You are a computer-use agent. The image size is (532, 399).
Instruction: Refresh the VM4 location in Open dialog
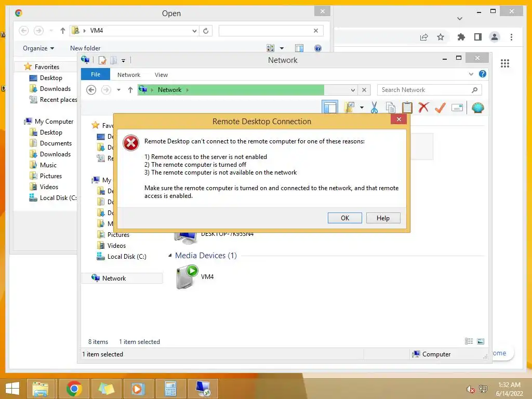(x=206, y=31)
